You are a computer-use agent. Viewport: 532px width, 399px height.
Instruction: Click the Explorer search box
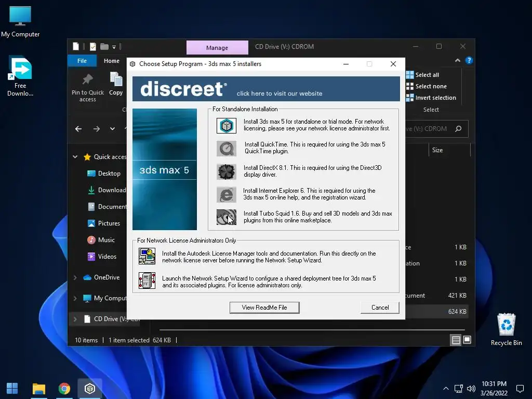436,129
